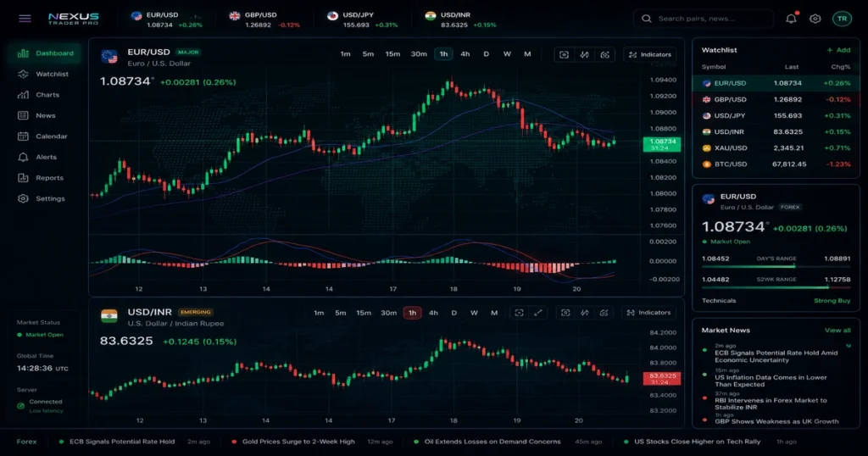The image size is (868, 456).
Task: Click fullscreen icon on USD/INR chart
Action: [519, 313]
